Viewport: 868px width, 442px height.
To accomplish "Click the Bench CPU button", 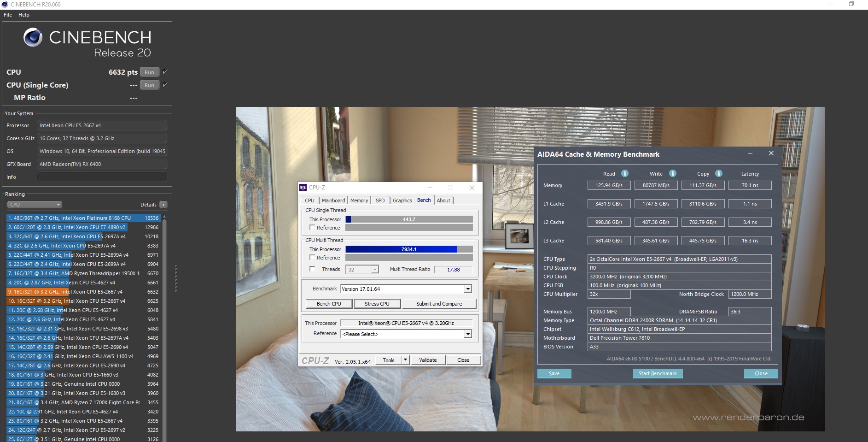I will click(x=329, y=304).
